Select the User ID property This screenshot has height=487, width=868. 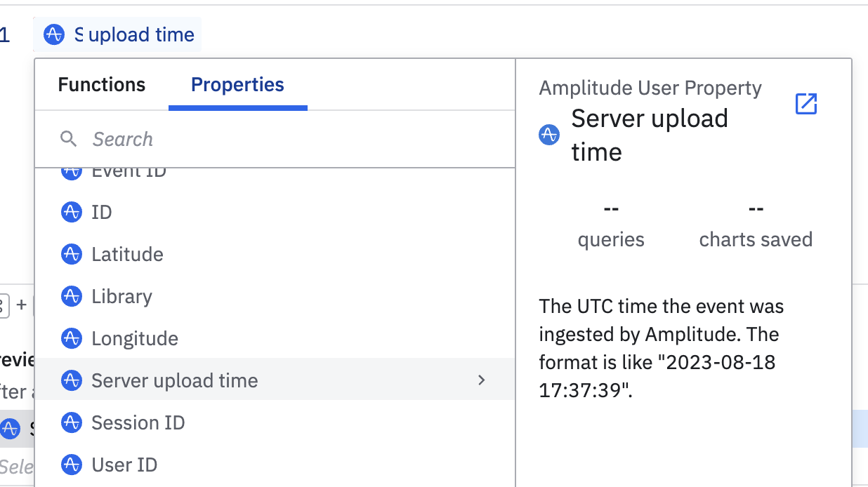(124, 465)
